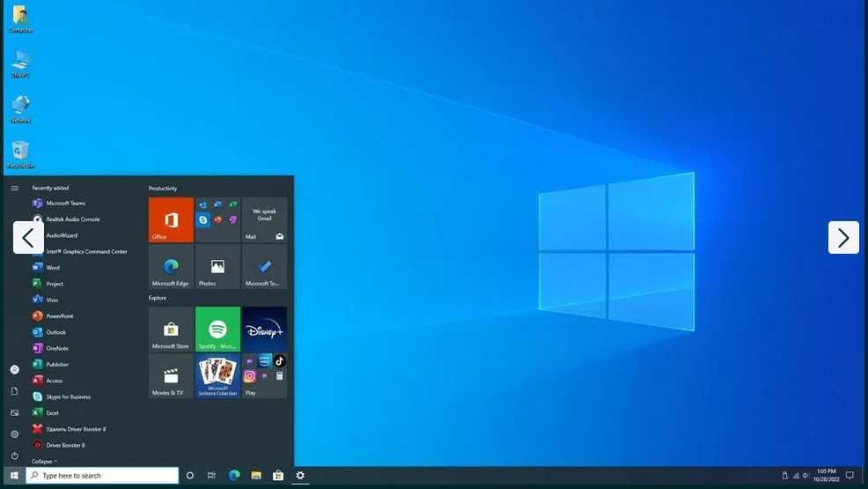Launch Edge from the taskbar
The height and width of the screenshot is (489, 868).
tap(234, 475)
